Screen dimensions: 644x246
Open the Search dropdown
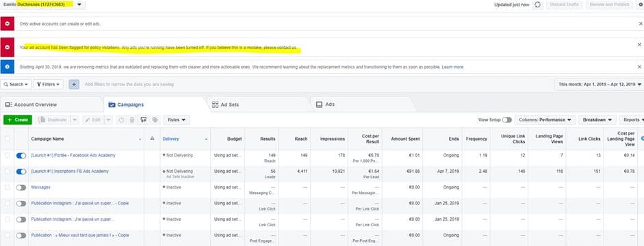pyautogui.click(x=16, y=85)
